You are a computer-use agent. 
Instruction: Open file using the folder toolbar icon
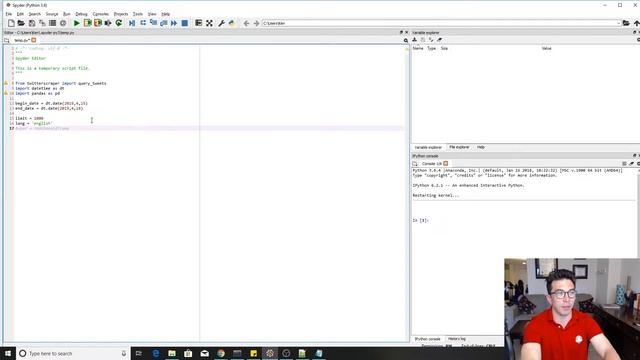point(21,23)
